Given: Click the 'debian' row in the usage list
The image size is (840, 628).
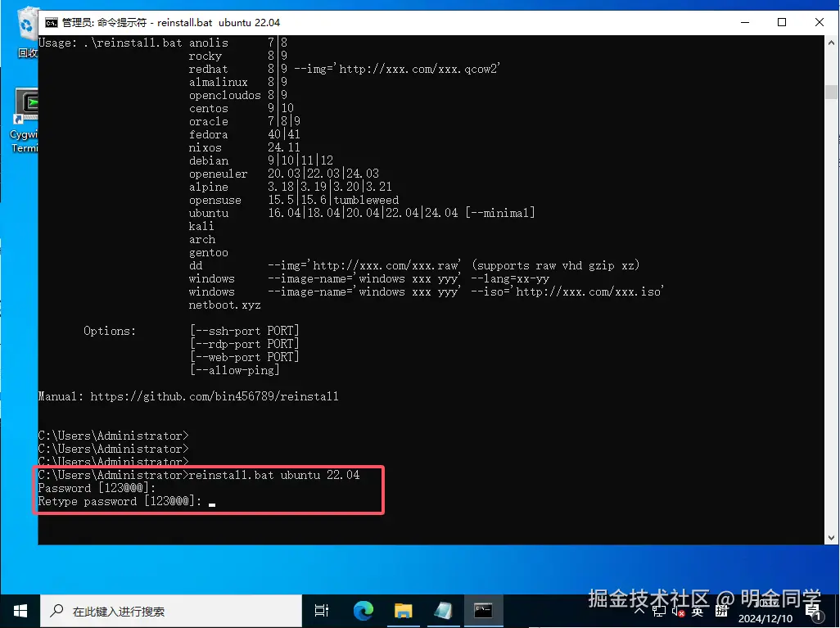Looking at the screenshot, I should [261, 160].
